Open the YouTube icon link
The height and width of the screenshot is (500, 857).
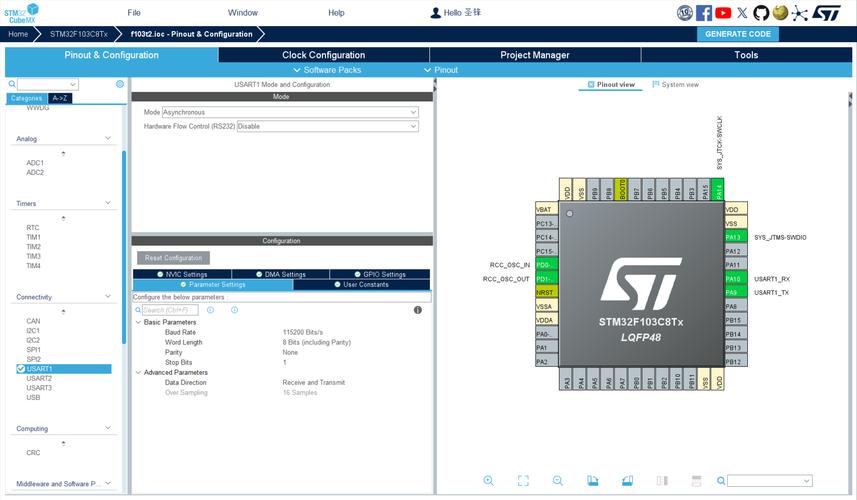723,13
